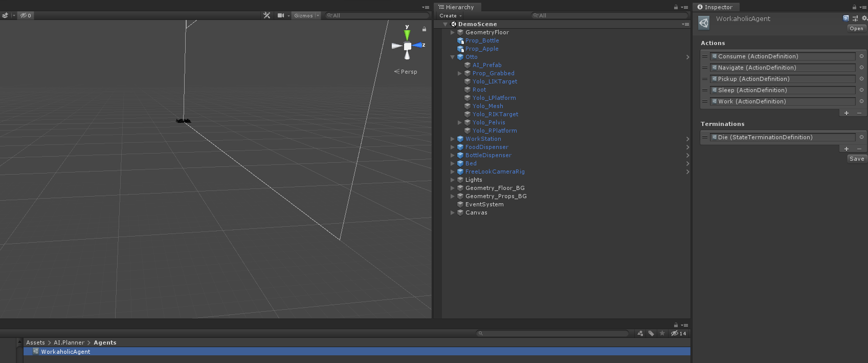Click the Inspector preset sliders icon
This screenshot has width=868, height=363.
click(x=855, y=18)
